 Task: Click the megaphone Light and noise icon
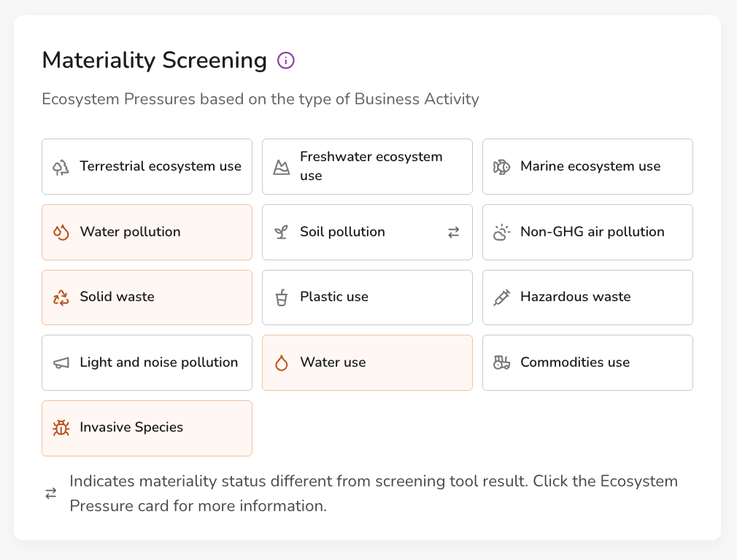pyautogui.click(x=61, y=362)
